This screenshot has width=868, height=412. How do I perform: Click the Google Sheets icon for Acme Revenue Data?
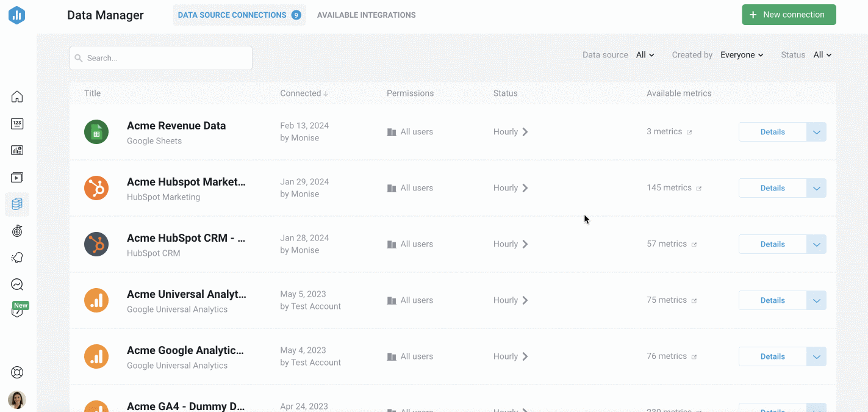[96, 132]
